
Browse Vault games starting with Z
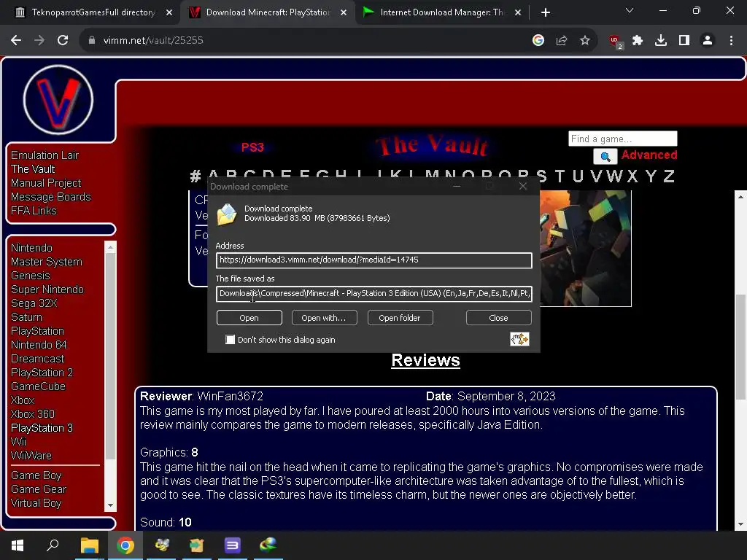click(x=669, y=176)
